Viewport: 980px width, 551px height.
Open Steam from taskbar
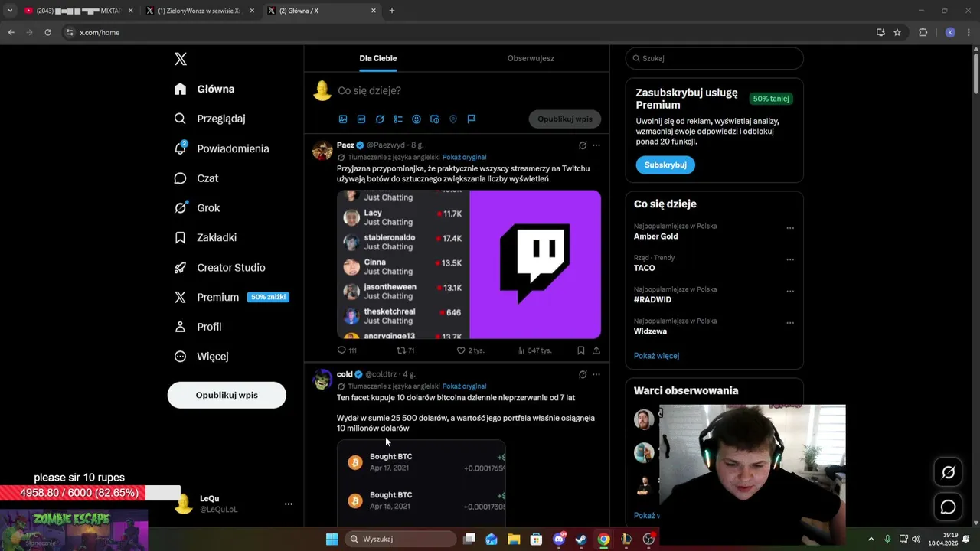(581, 539)
